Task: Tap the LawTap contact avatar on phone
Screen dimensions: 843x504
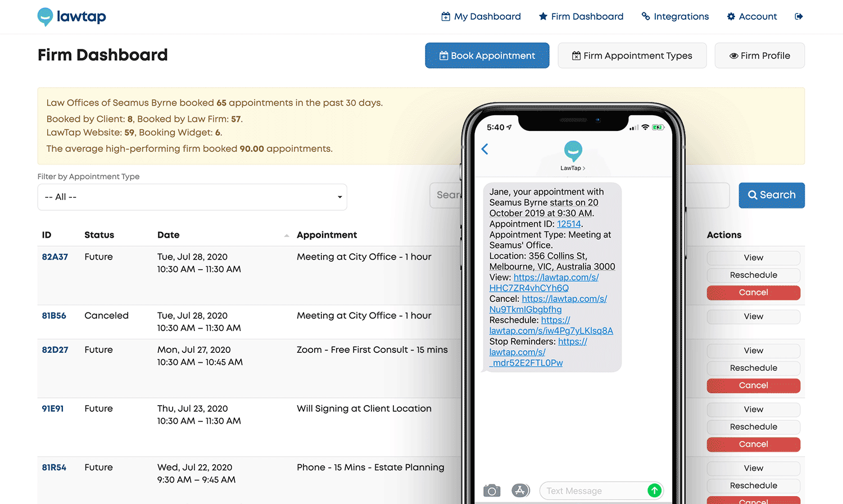Action: tap(573, 151)
